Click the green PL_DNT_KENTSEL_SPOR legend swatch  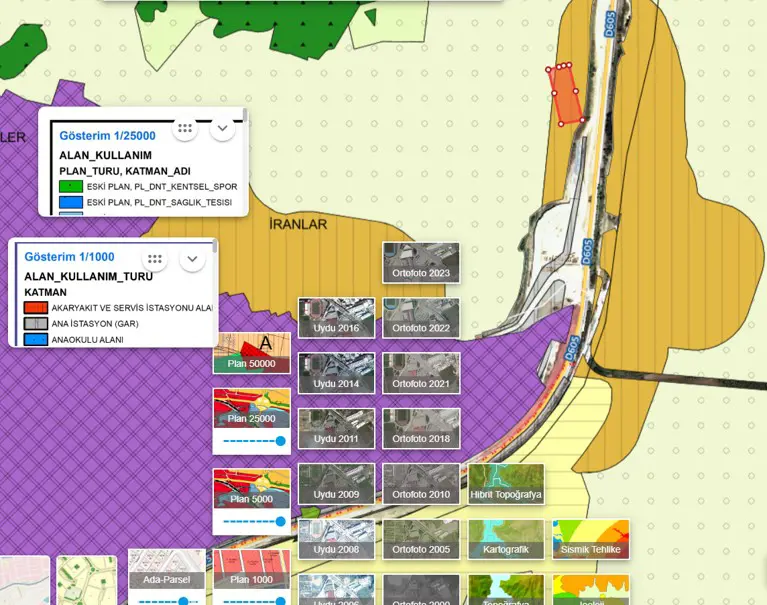coord(71,186)
